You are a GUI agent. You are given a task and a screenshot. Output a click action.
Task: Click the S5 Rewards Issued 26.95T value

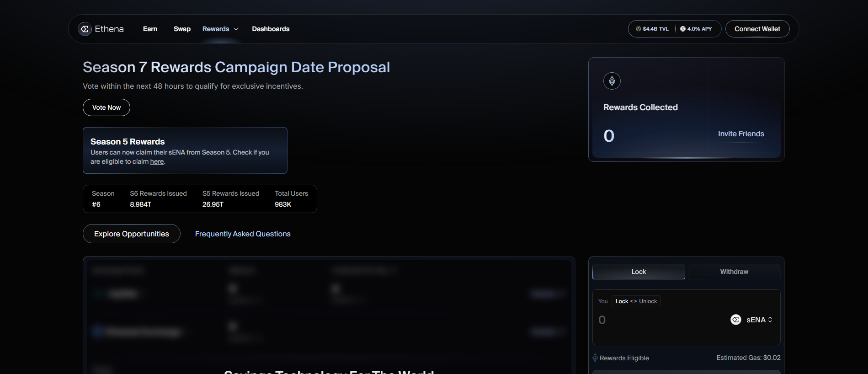(213, 204)
